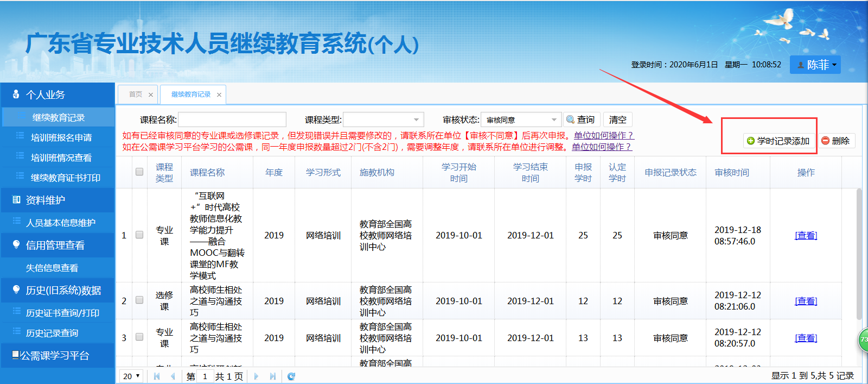Click the 删除 button
Image resolution: width=868 pixels, height=384 pixels.
click(x=836, y=141)
